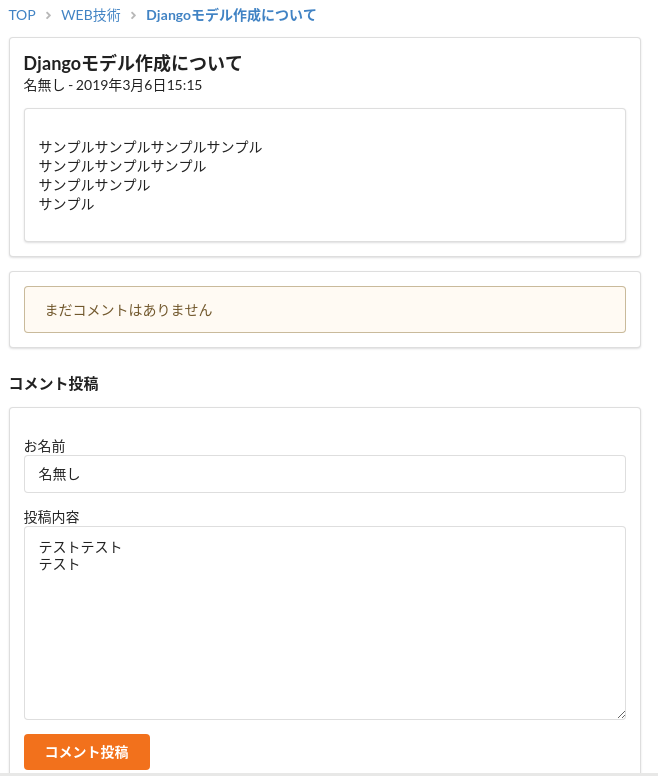Click the chevron separator after WEB技術
658x776 pixels.
coord(133,15)
